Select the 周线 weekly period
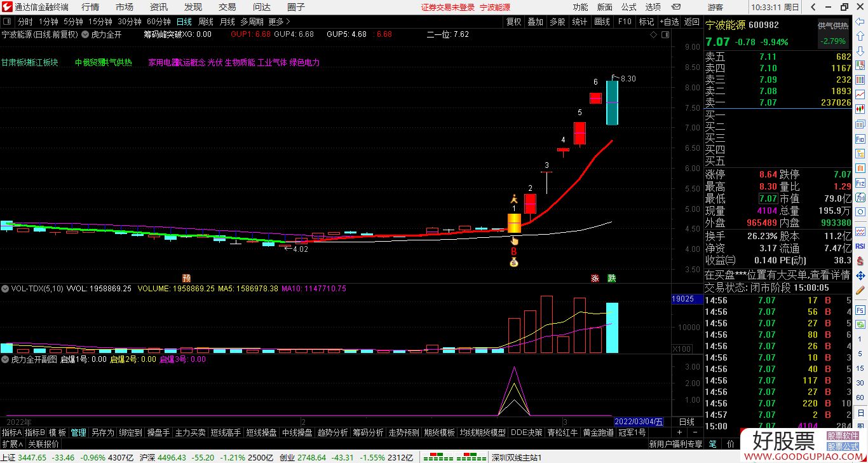The image size is (868, 463). point(206,22)
